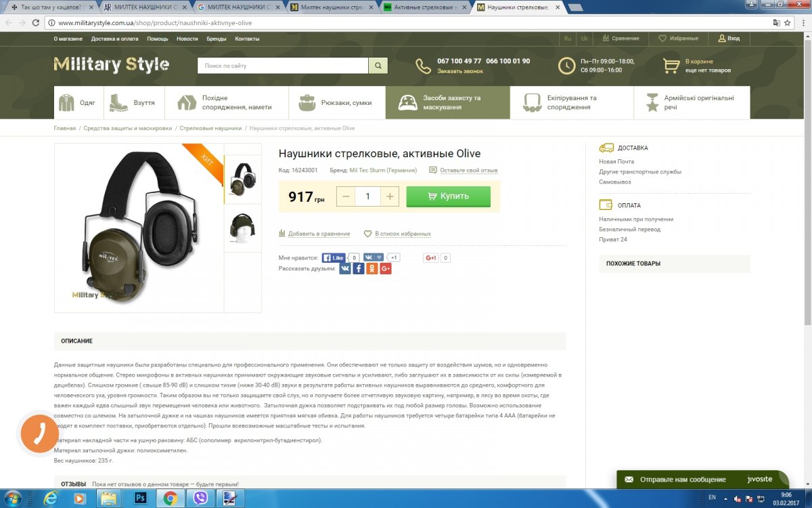Click the search magnifier button

pos(378,66)
